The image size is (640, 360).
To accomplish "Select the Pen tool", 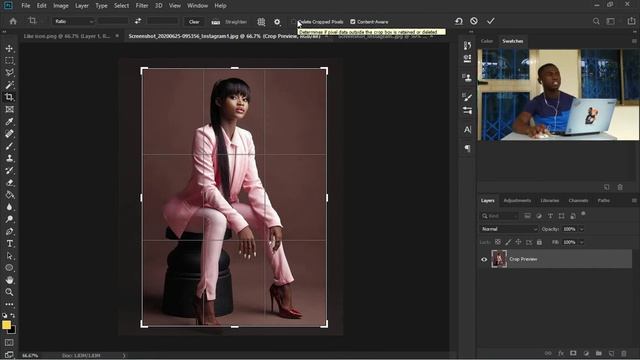I will click(x=9, y=231).
